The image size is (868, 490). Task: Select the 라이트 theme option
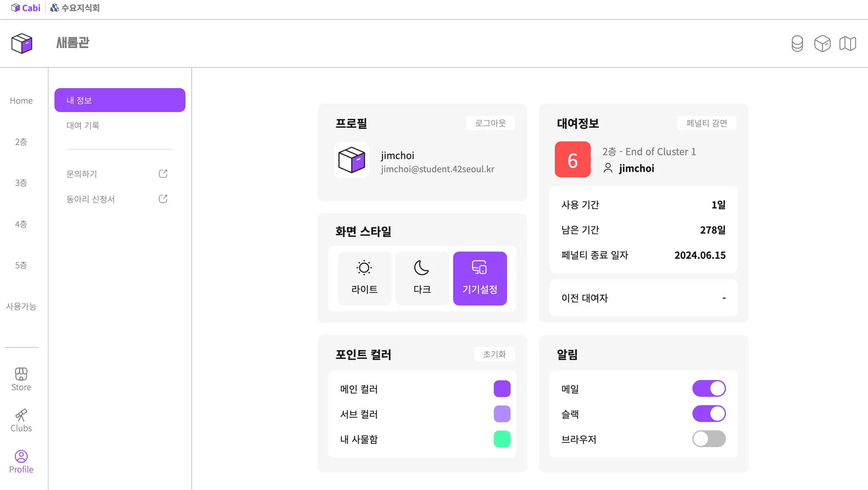click(x=364, y=278)
